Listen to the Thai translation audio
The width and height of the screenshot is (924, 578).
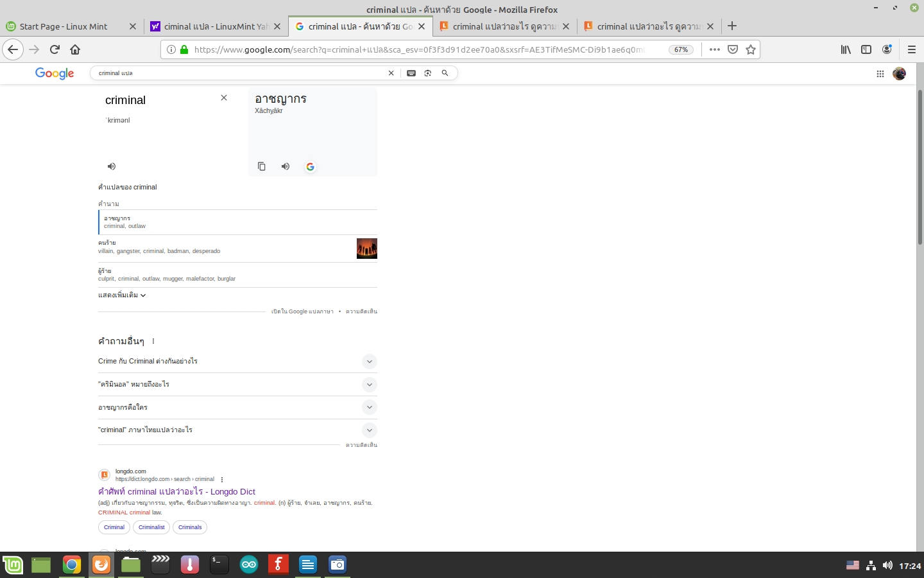click(x=286, y=166)
